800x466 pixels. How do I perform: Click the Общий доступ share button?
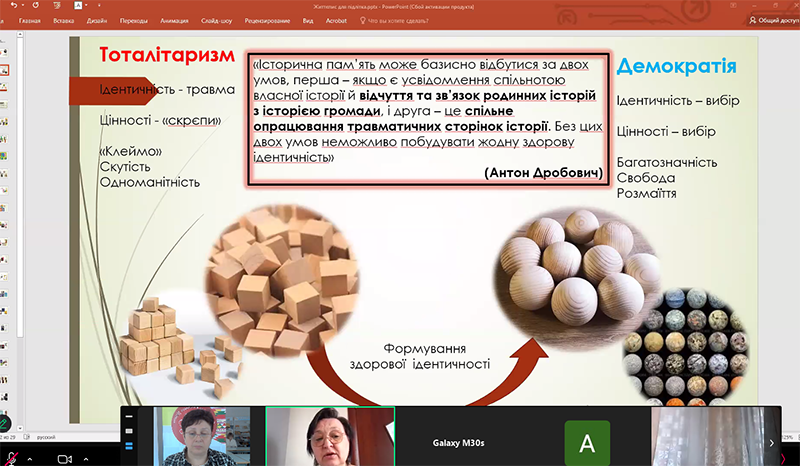[x=773, y=20]
